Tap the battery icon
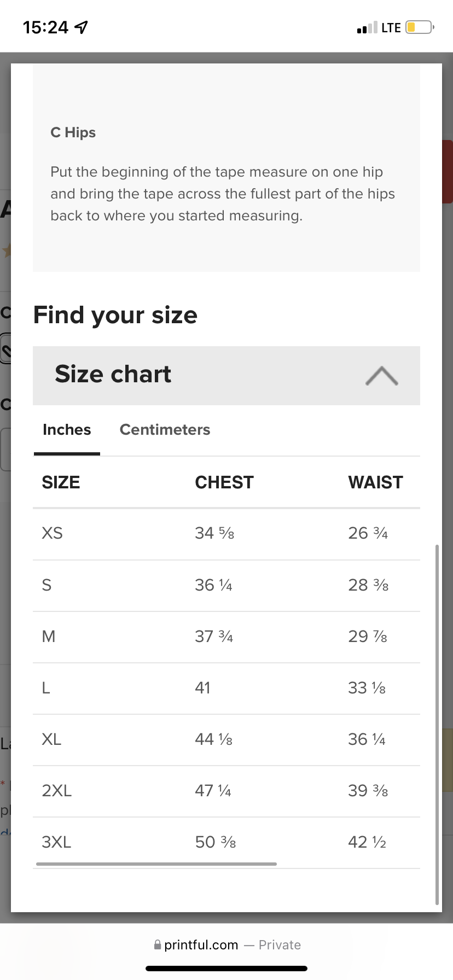The width and height of the screenshot is (453, 980). coord(419,27)
